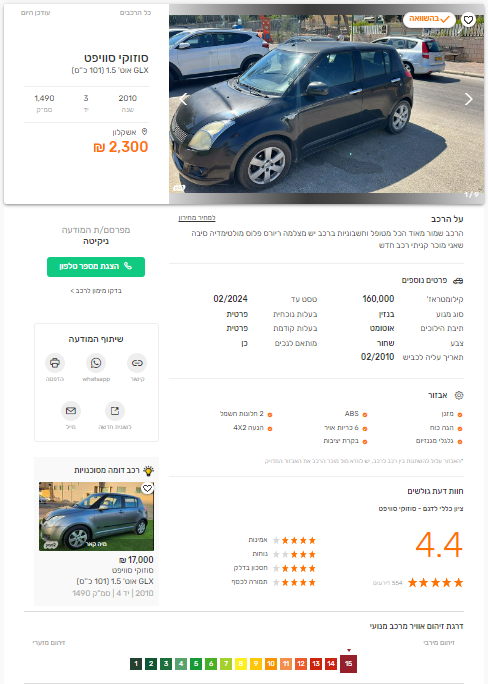Go to previous car photo arrow
Viewport: 488px width, 684px height.
coord(184,99)
